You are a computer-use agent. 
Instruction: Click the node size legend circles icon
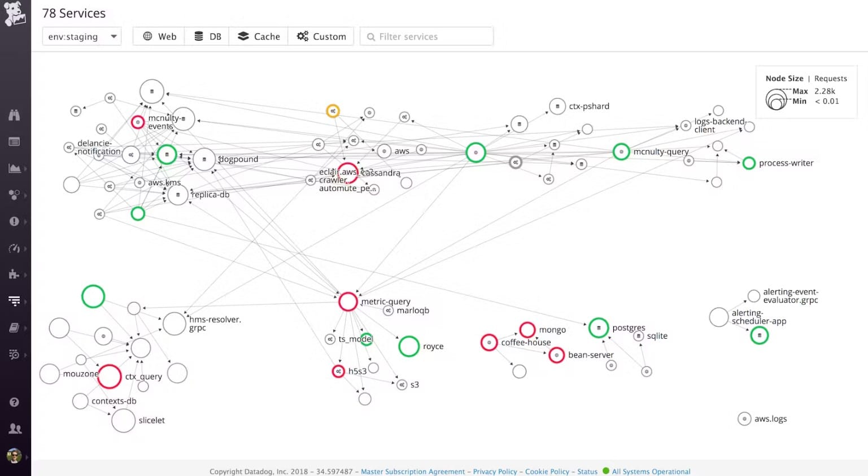pyautogui.click(x=777, y=99)
